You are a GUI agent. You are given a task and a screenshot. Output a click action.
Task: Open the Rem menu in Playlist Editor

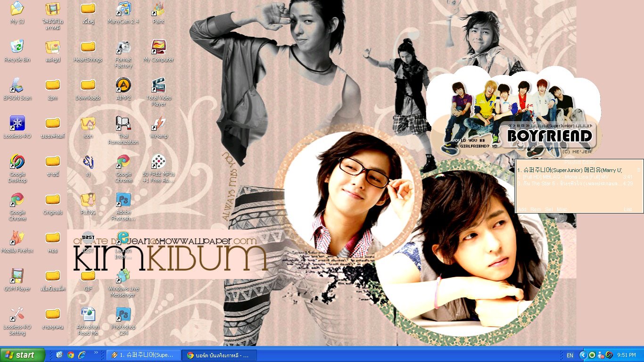(536, 209)
